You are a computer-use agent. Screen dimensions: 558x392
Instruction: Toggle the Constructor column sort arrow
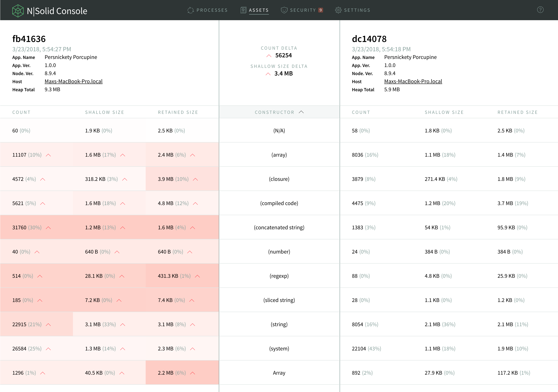301,112
